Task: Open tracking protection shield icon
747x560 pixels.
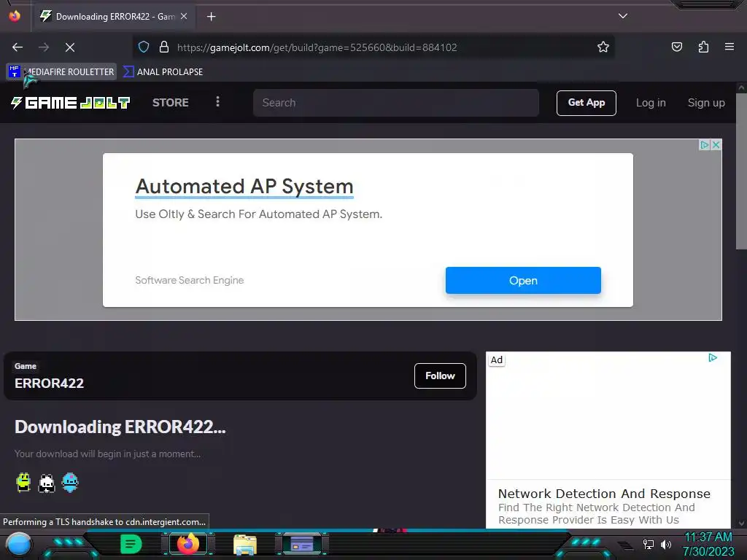Action: pos(144,47)
